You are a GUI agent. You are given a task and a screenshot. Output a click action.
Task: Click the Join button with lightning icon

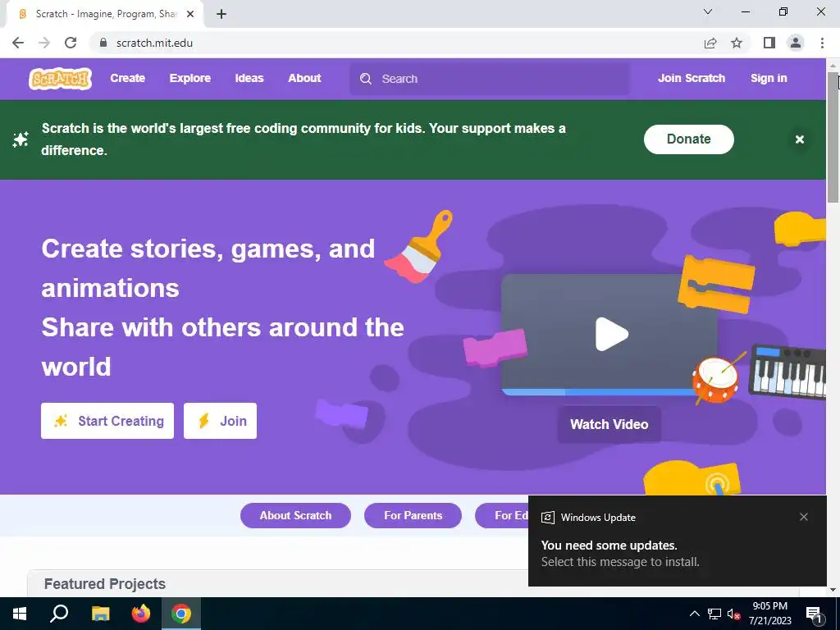pos(220,421)
